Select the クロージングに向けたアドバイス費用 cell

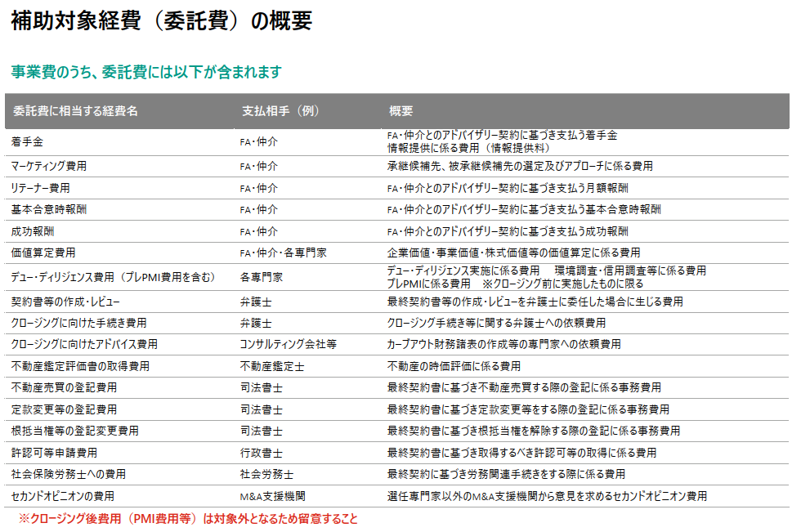(x=84, y=345)
